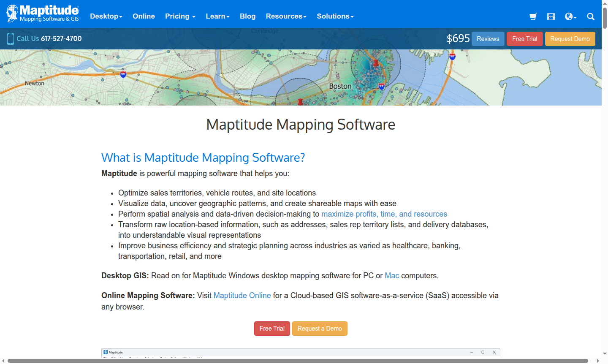
Task: Call 617-527-4700 phone number
Action: pyautogui.click(x=61, y=38)
